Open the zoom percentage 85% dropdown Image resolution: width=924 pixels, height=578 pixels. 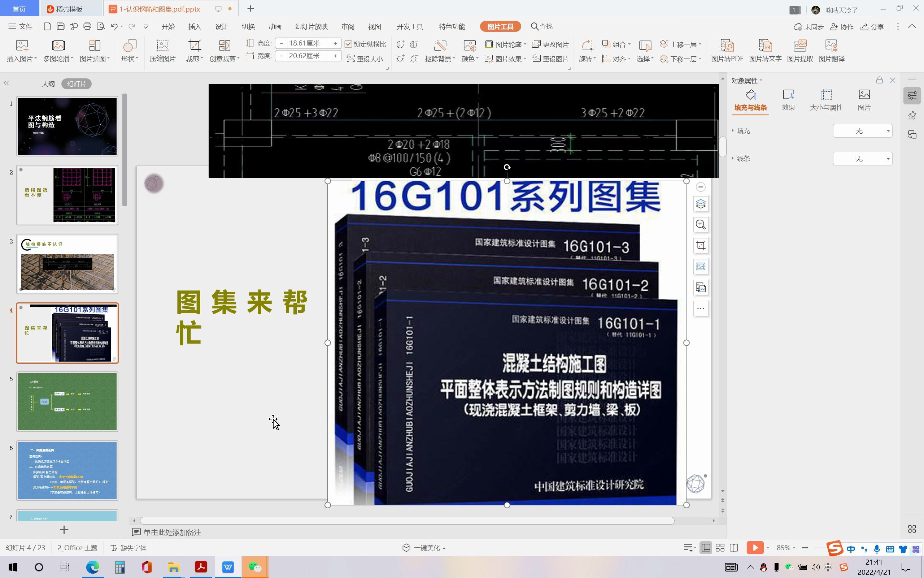coord(786,548)
